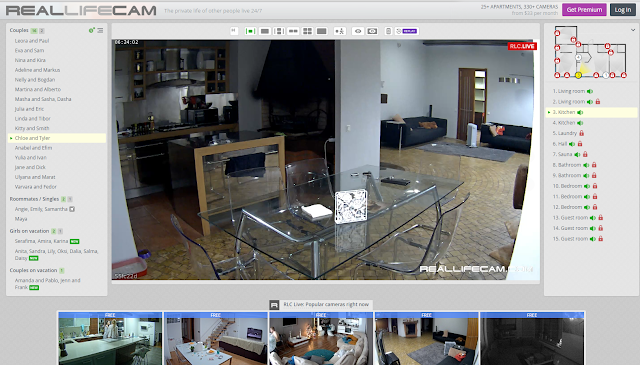Open the first free kitchen counter thumbnail
This screenshot has width=640, height=365.
tap(110, 338)
